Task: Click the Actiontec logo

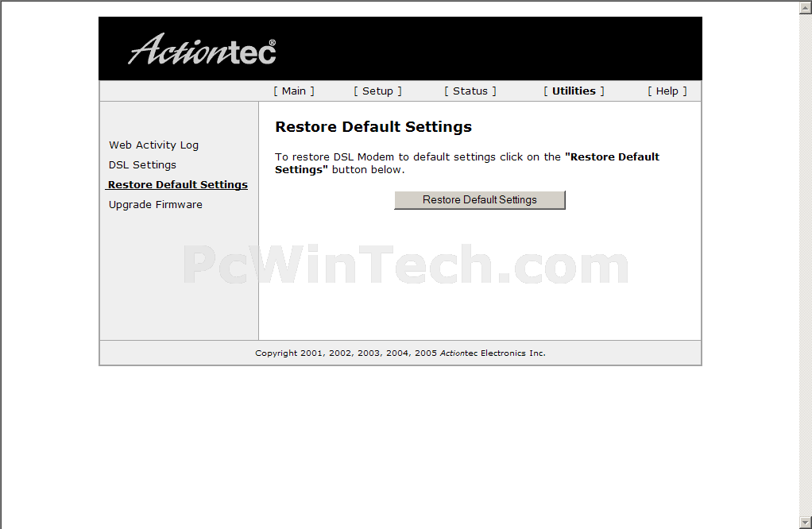Action: coord(202,50)
